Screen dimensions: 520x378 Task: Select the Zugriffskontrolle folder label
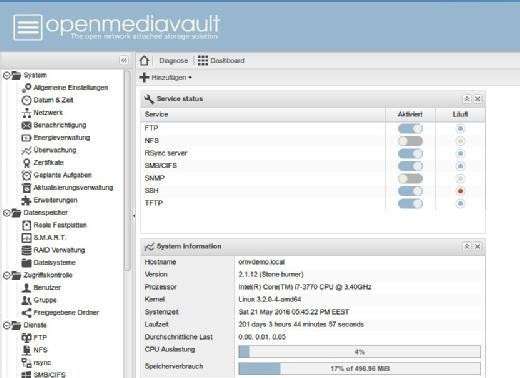pos(48,275)
